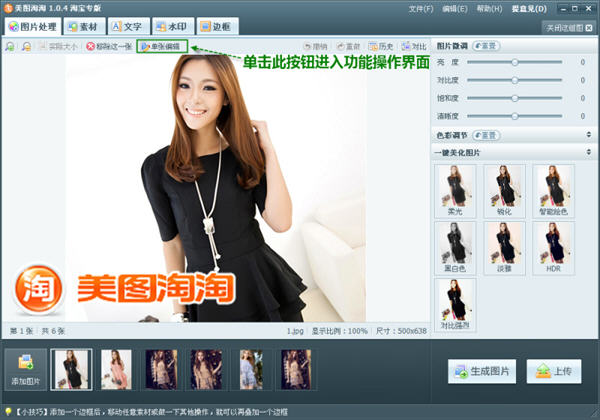Screen dimensions: 600x420
Task: Open the 文件(F) menu
Action: [x=421, y=9]
